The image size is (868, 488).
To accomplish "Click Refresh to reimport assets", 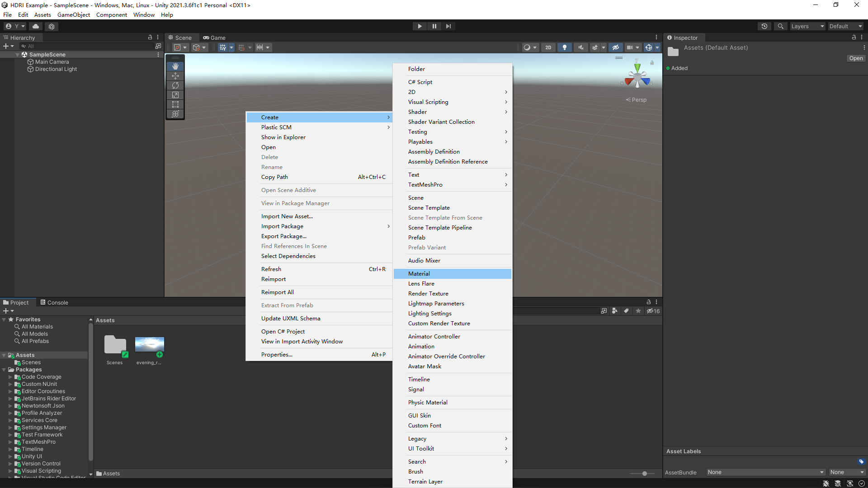I will click(x=271, y=269).
